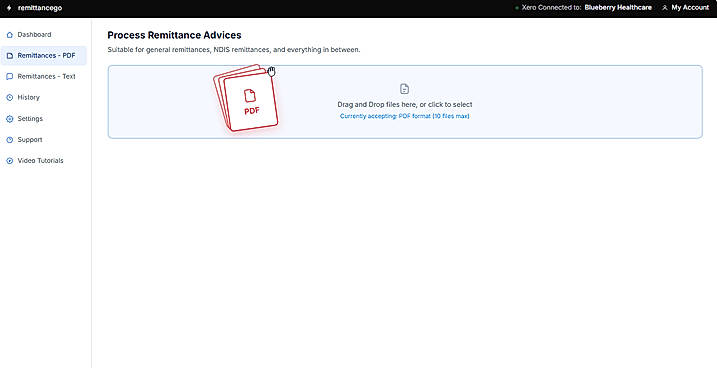
Task: Click the Remittances - PDF document icon
Action: point(10,56)
